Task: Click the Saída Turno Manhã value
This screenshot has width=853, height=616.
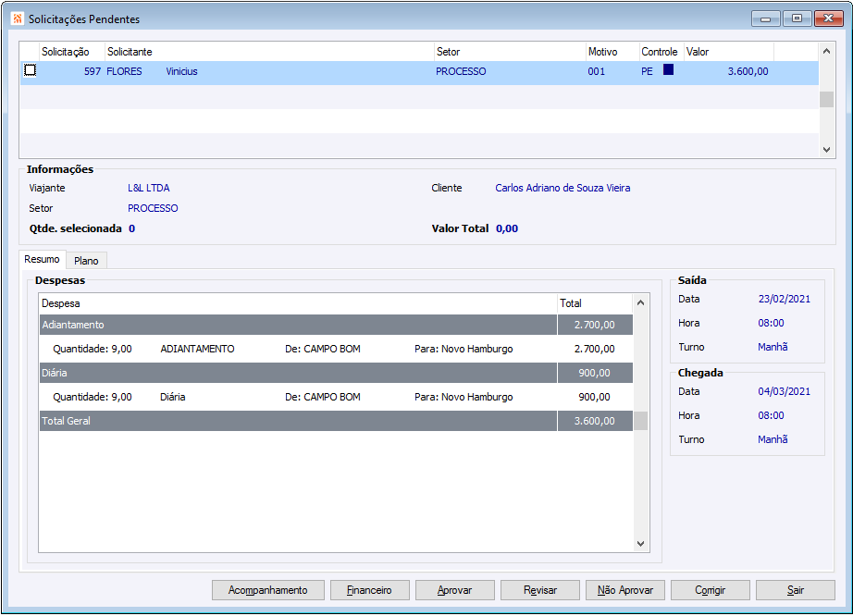Action: pyautogui.click(x=773, y=347)
